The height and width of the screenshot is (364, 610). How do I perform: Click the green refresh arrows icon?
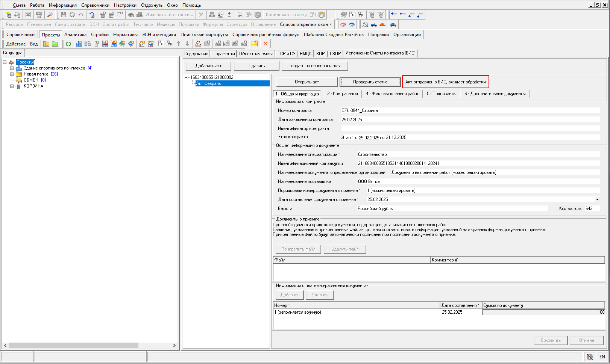pyautogui.click(x=68, y=44)
